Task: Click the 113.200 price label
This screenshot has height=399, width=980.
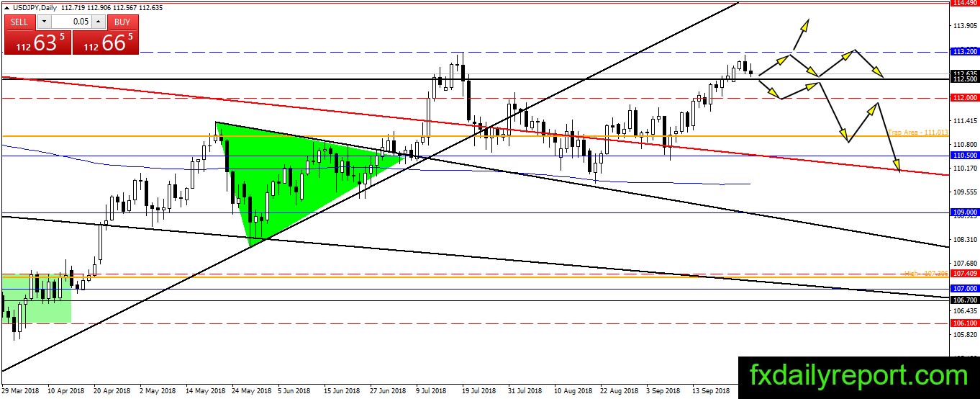Action: tap(963, 52)
